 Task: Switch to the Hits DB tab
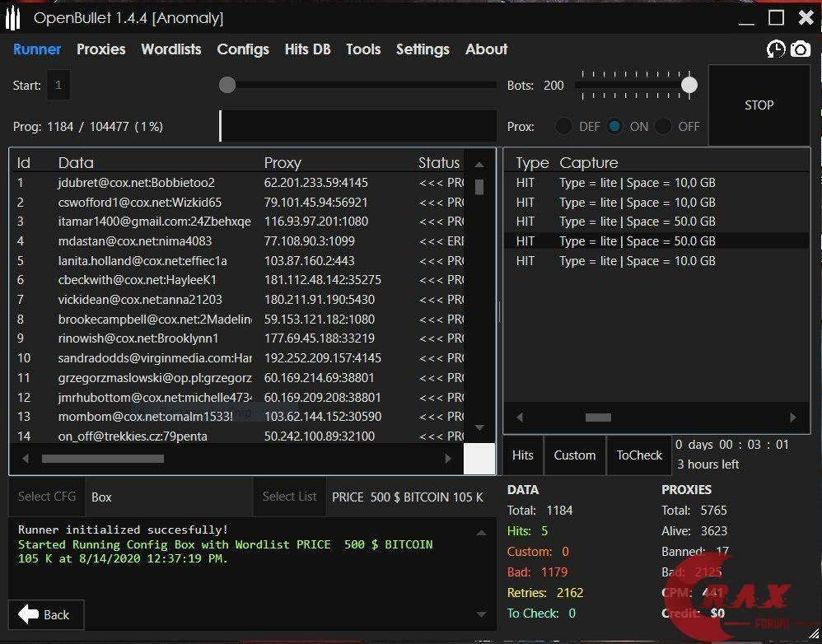(x=307, y=49)
